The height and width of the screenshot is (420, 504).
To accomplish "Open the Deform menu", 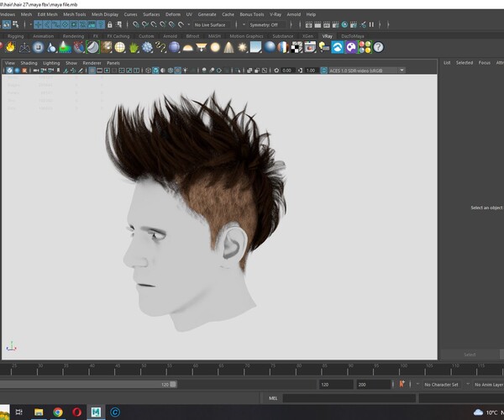I will coord(173,14).
